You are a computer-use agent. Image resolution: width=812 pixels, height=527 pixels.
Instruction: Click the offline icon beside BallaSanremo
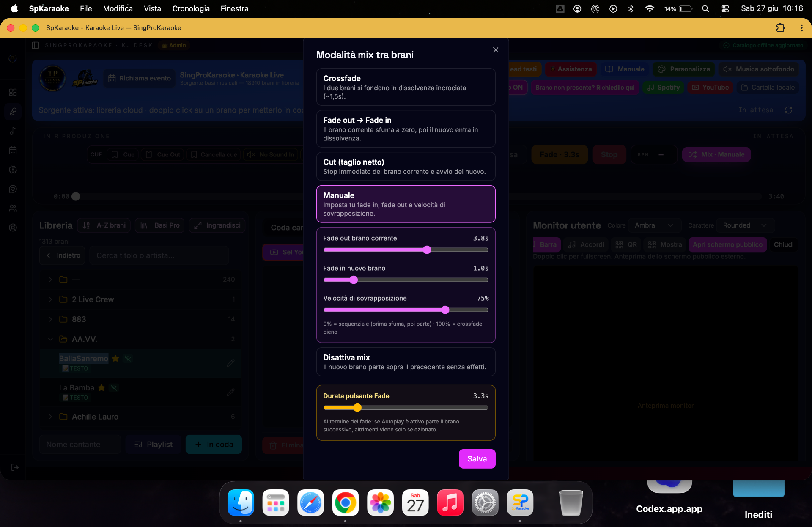tap(128, 358)
